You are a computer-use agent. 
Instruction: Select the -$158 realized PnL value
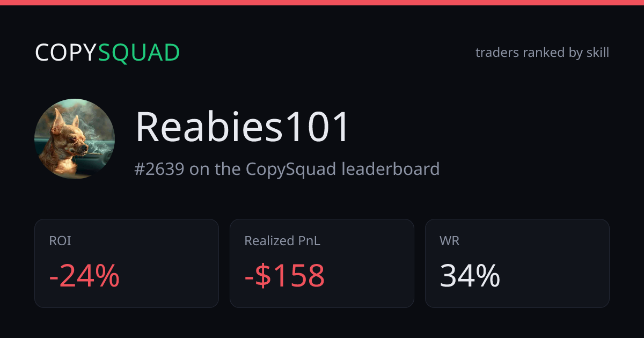tap(284, 276)
